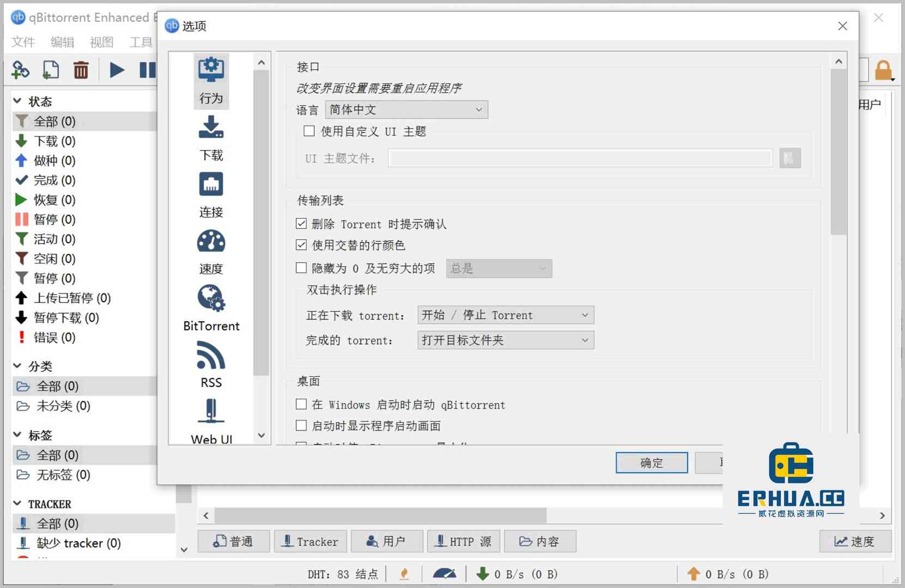Click the speed limit gauge icon in status bar
This screenshot has width=905, height=588.
445,573
